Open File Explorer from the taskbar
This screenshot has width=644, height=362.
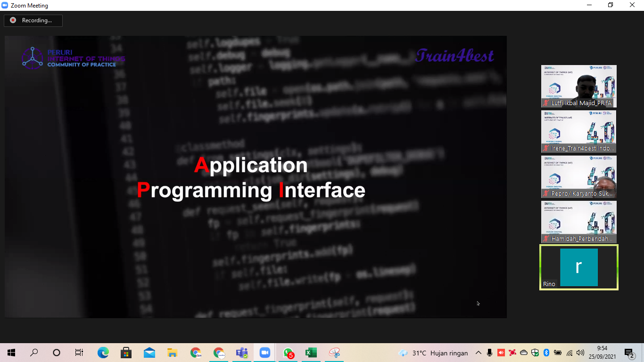point(173,353)
